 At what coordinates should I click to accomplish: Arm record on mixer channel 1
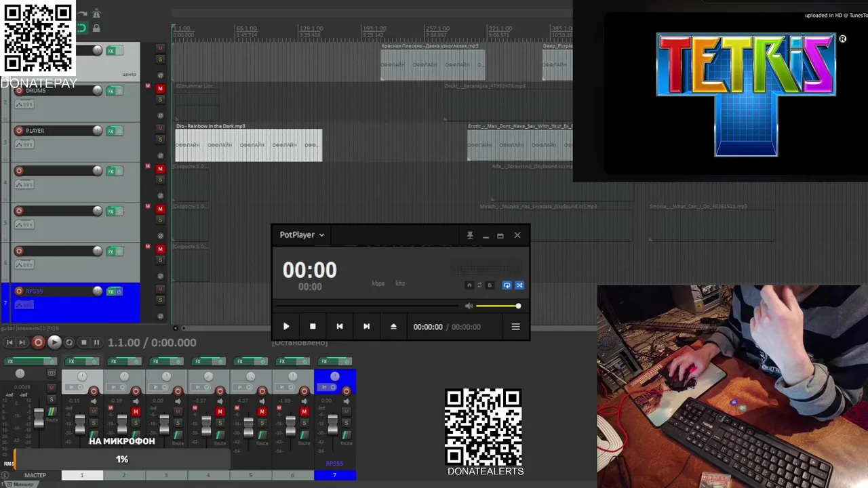94,391
